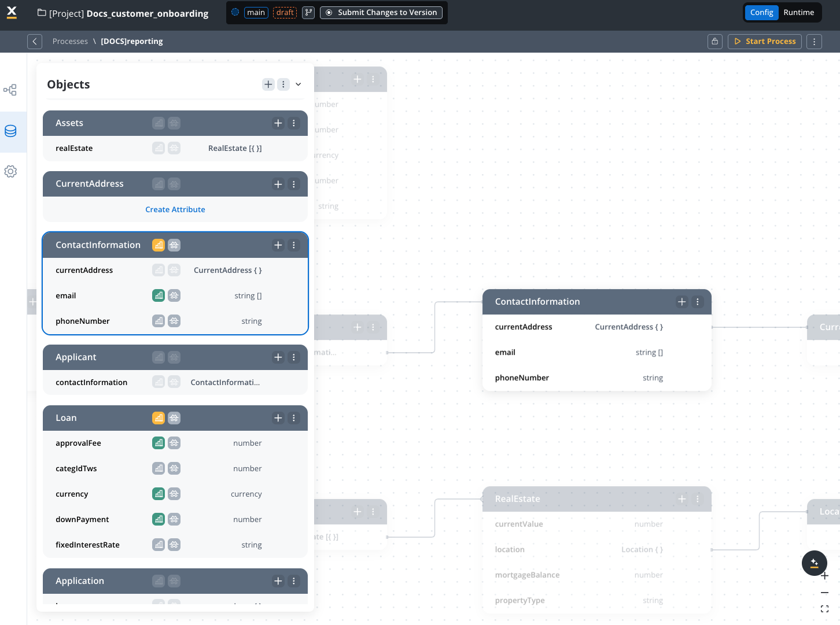This screenshot has width=840, height=625.
Task: Select the data model database sidebar icon
Action: pos(10,131)
